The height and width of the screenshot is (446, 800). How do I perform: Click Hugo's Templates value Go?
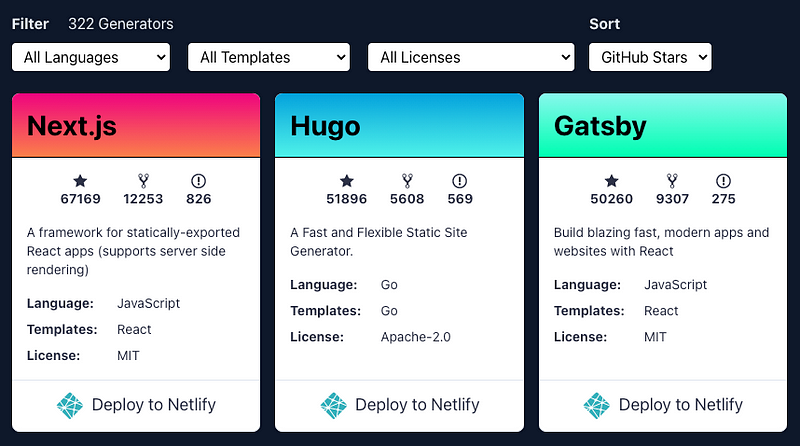click(x=389, y=311)
